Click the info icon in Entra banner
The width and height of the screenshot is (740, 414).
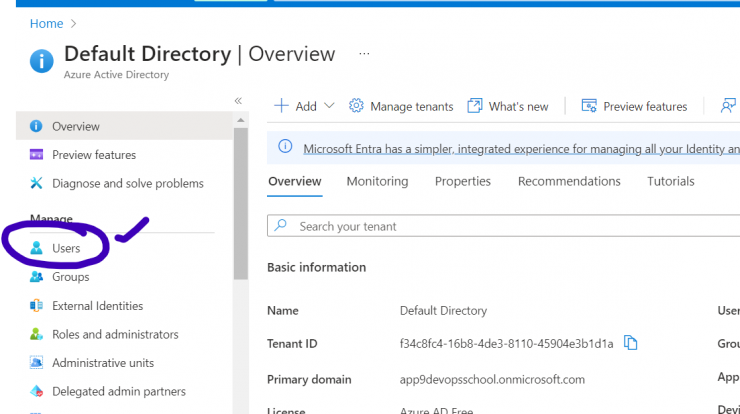pos(285,146)
